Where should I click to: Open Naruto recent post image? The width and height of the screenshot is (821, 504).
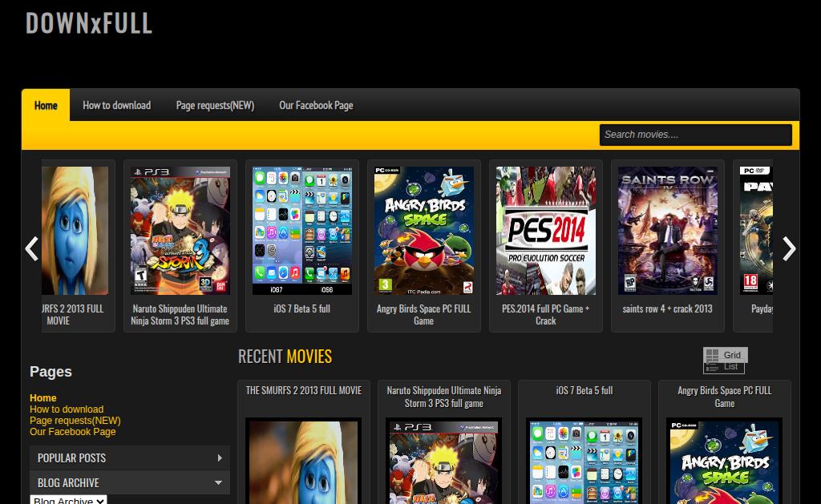click(x=444, y=461)
